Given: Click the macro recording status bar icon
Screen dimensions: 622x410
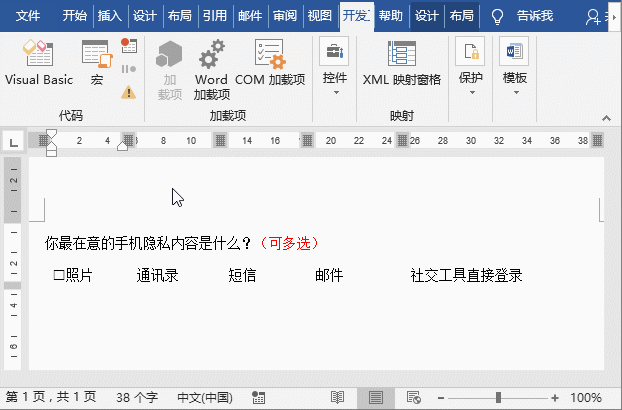Looking at the screenshot, I should point(259,397).
